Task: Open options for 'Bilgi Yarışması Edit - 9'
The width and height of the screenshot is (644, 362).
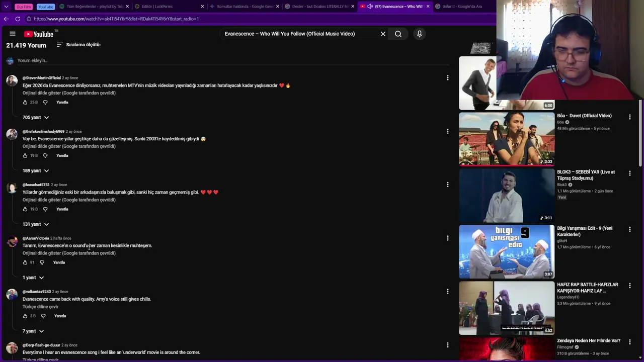Action: [x=629, y=229]
